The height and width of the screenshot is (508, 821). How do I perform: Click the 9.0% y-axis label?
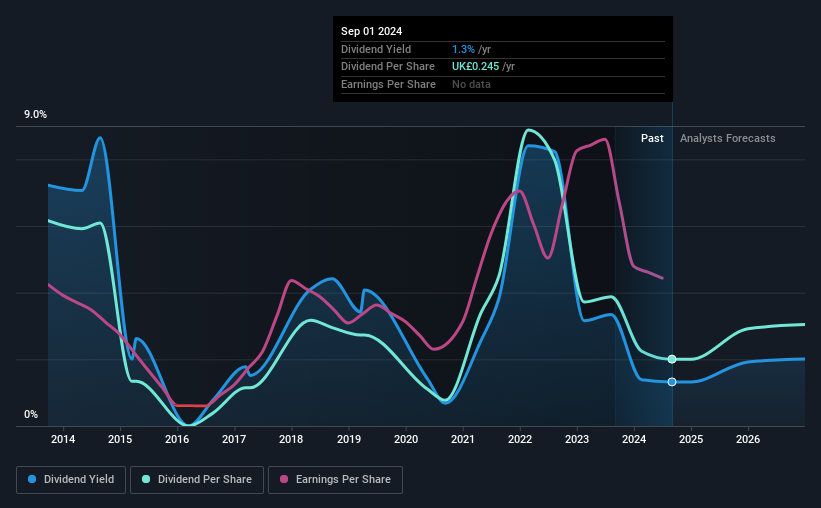point(35,115)
